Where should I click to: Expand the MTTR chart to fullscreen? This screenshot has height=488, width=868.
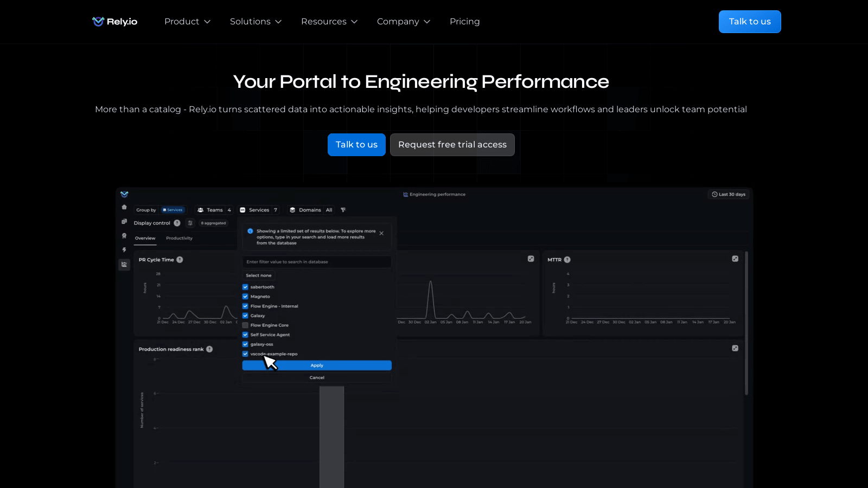735,259
